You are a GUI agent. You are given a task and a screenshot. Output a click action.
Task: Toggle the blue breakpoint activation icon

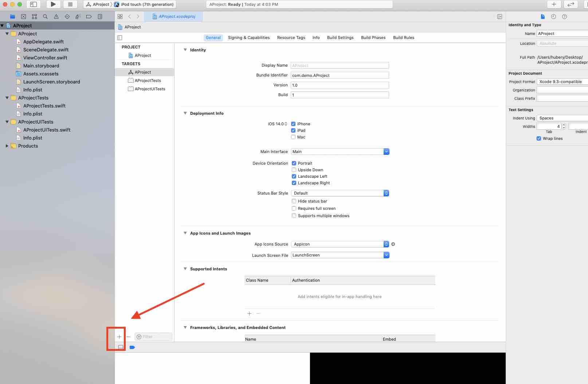[132, 347]
